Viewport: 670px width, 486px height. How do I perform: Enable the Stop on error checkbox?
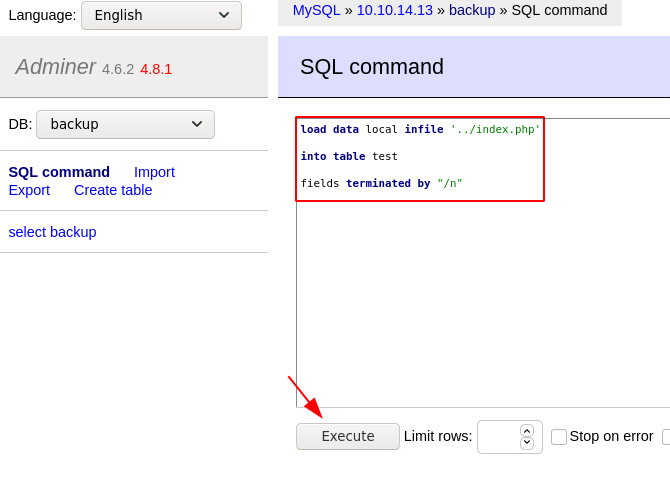coord(559,437)
